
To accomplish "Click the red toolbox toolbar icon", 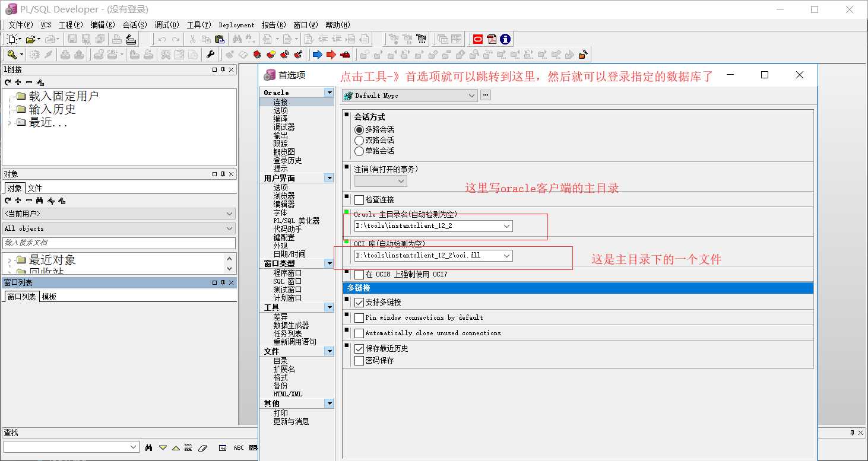I will tap(345, 55).
